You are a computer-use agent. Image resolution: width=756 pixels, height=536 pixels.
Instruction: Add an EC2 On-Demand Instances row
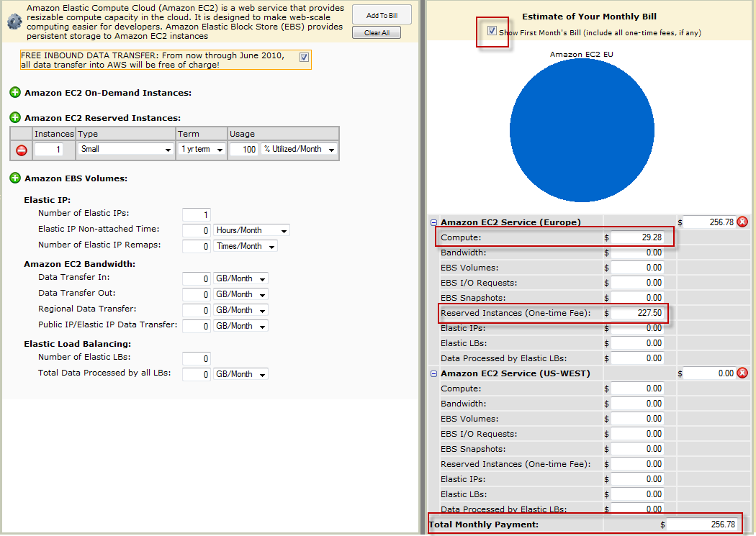tap(15, 93)
